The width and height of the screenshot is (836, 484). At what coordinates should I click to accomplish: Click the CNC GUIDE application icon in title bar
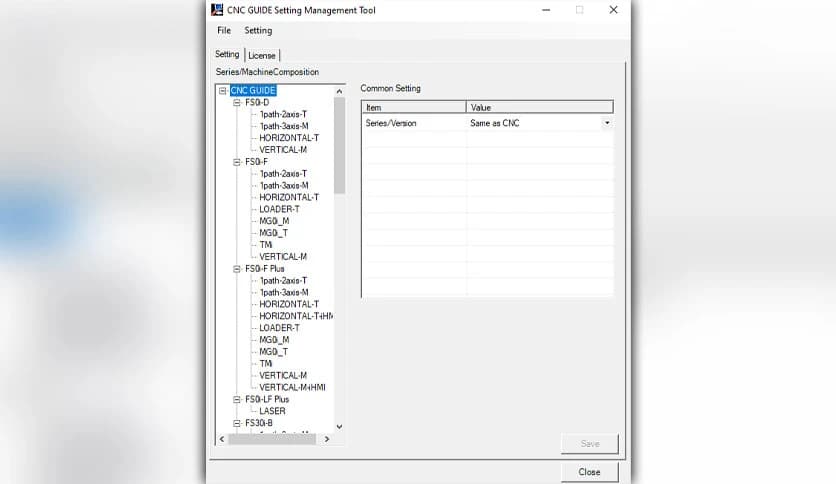[x=217, y=10]
